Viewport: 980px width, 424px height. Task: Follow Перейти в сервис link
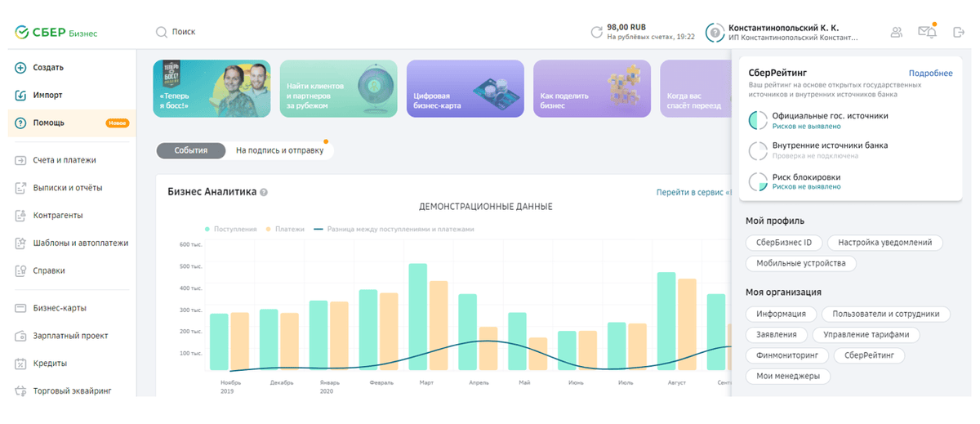(x=693, y=193)
